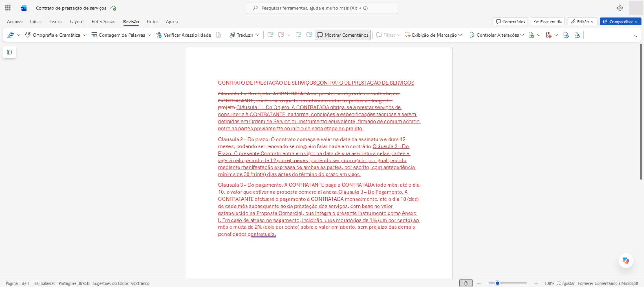Image resolution: width=644 pixels, height=287 pixels.
Task: Expand Controlar Alterações dropdown arrow
Action: point(522,35)
